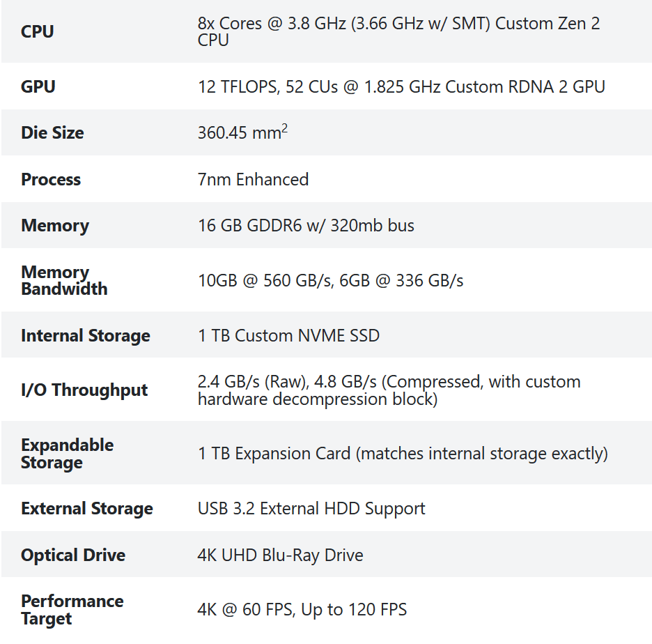Click the 7nm Enhanced value
Viewport: 652px width, 644px height.
click(x=253, y=180)
